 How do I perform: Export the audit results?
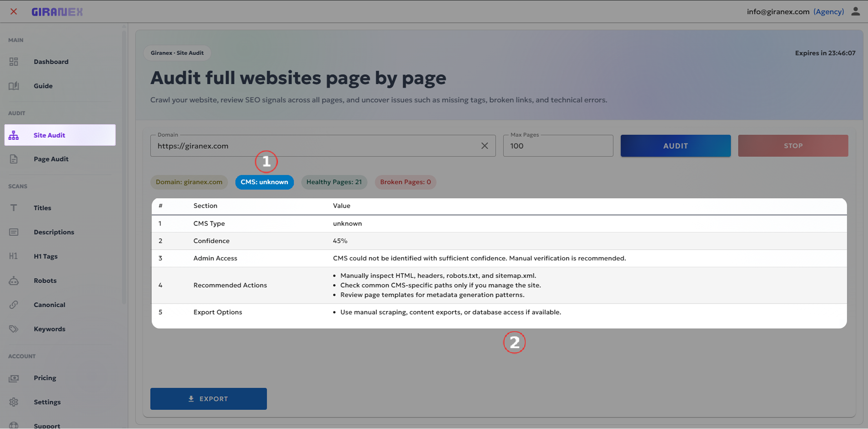point(209,399)
